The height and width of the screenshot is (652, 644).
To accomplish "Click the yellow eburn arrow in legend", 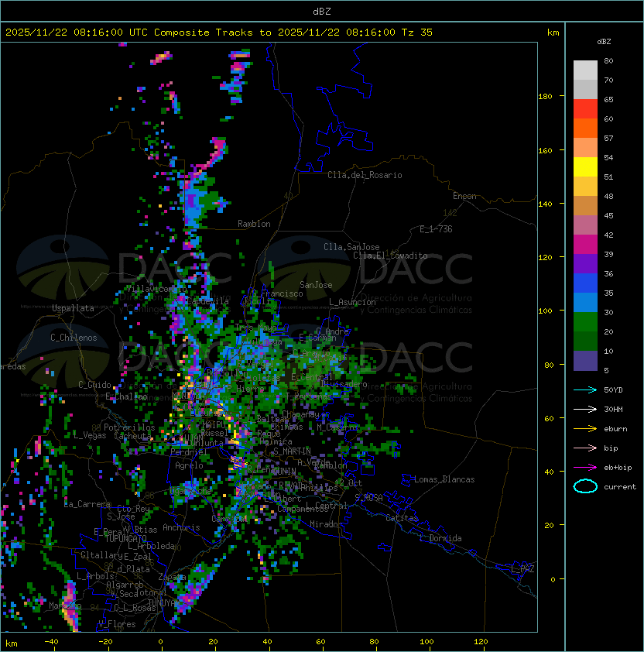I will [585, 429].
